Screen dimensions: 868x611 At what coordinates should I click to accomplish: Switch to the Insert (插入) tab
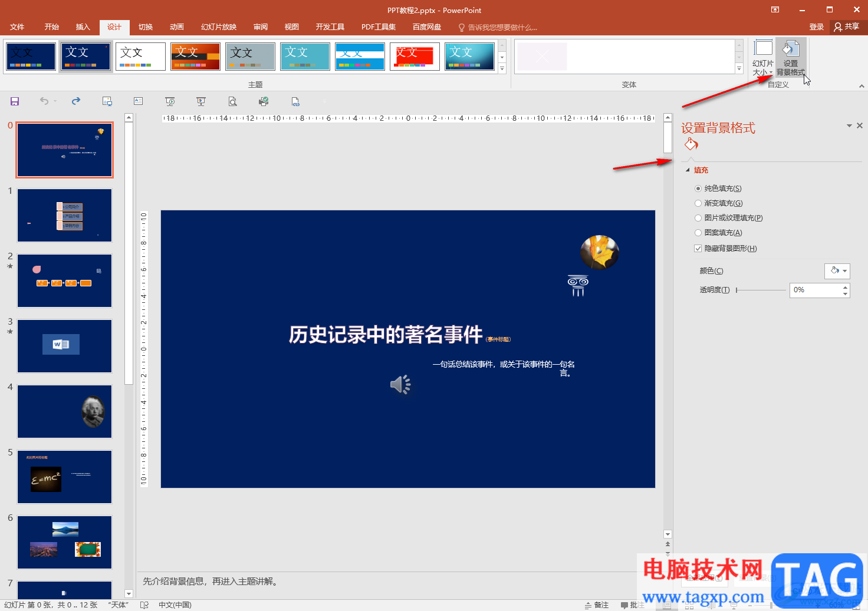coord(83,27)
